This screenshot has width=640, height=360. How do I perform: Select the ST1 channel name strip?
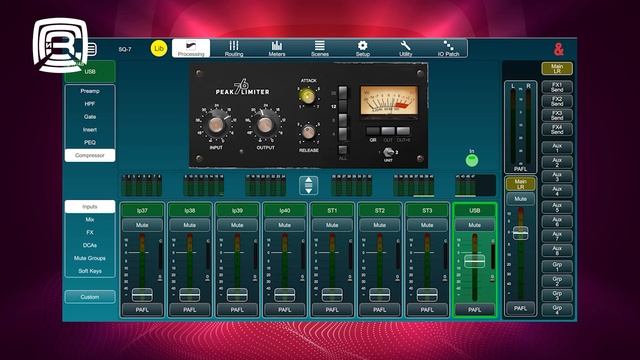(x=332, y=211)
